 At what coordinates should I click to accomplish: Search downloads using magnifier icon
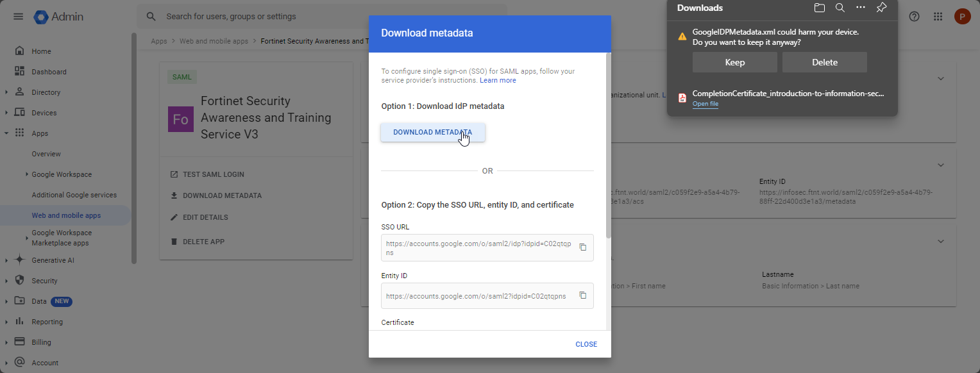point(840,8)
